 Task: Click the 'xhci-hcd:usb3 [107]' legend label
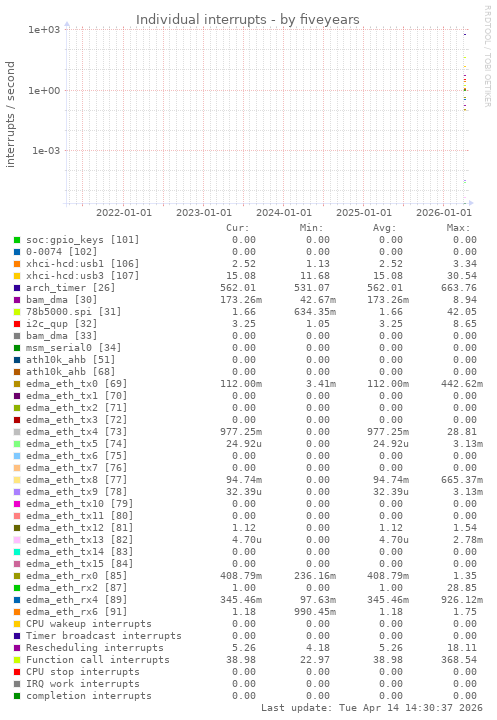pyautogui.click(x=82, y=276)
